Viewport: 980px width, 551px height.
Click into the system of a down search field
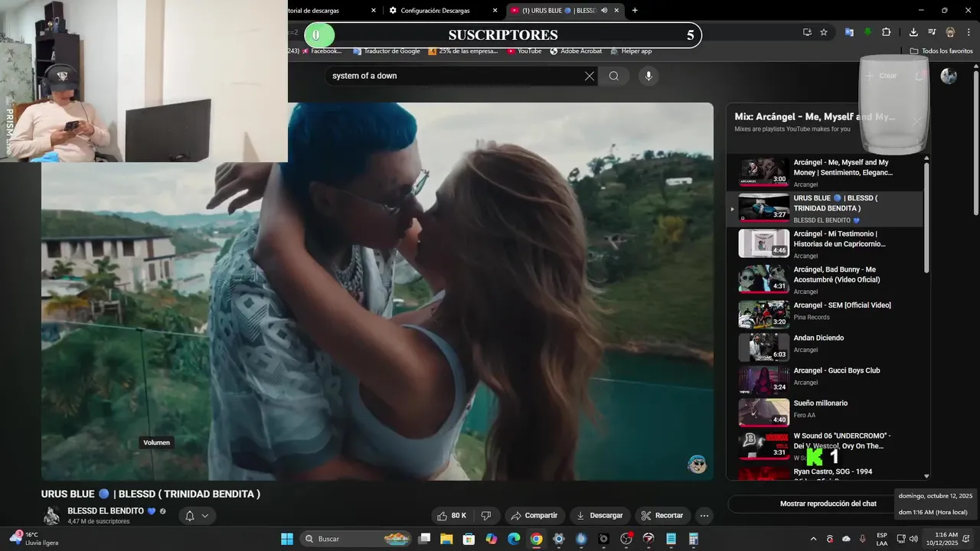coord(455,76)
